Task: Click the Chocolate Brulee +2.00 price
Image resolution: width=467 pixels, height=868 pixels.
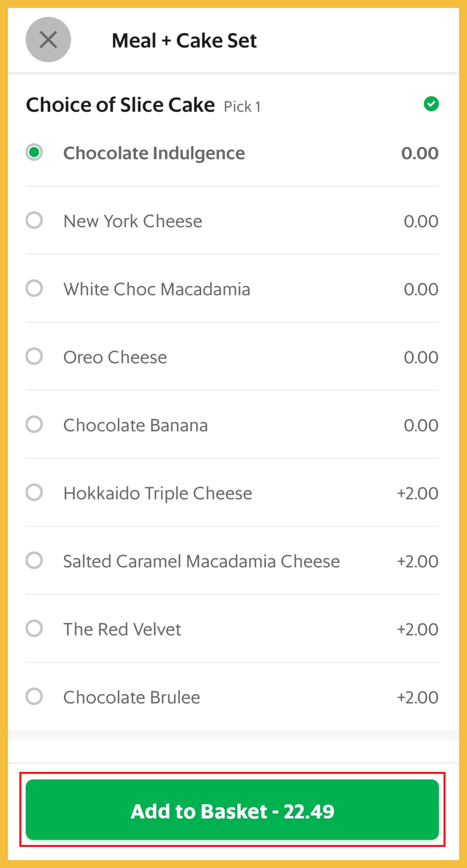Action: pyautogui.click(x=417, y=698)
